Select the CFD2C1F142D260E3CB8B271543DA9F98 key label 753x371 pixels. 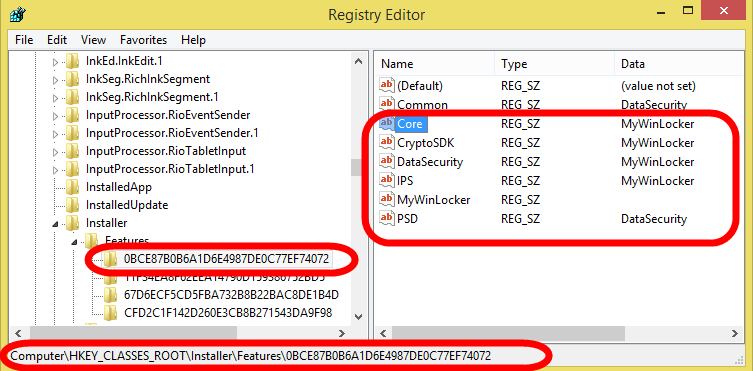[228, 313]
